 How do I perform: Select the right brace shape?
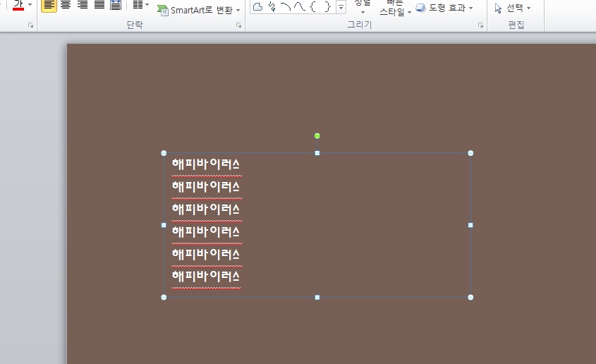[x=327, y=6]
